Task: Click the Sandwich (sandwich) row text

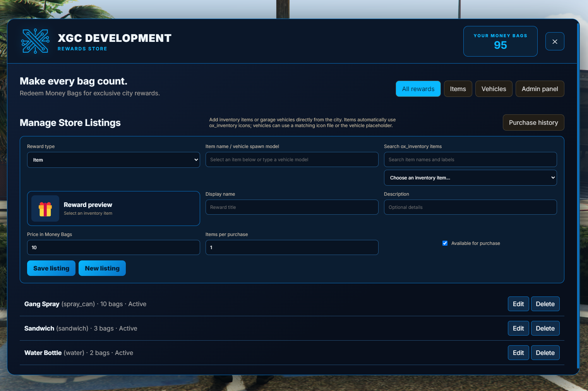Action: [81, 328]
